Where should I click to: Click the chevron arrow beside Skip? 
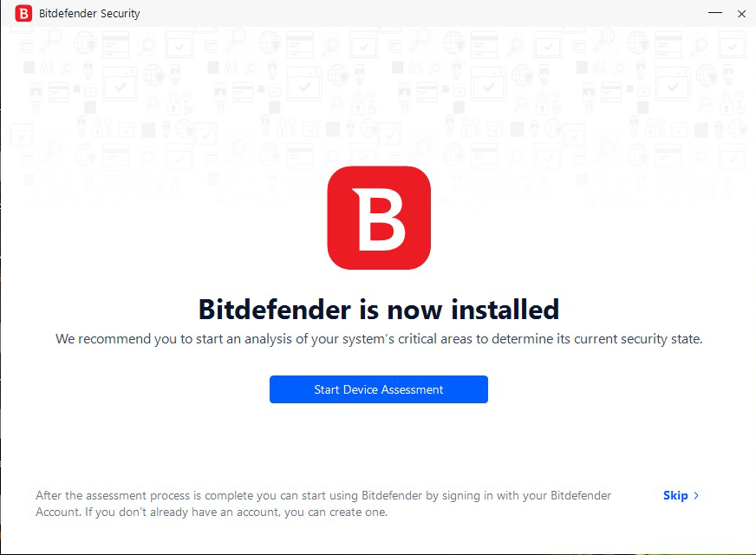(695, 496)
